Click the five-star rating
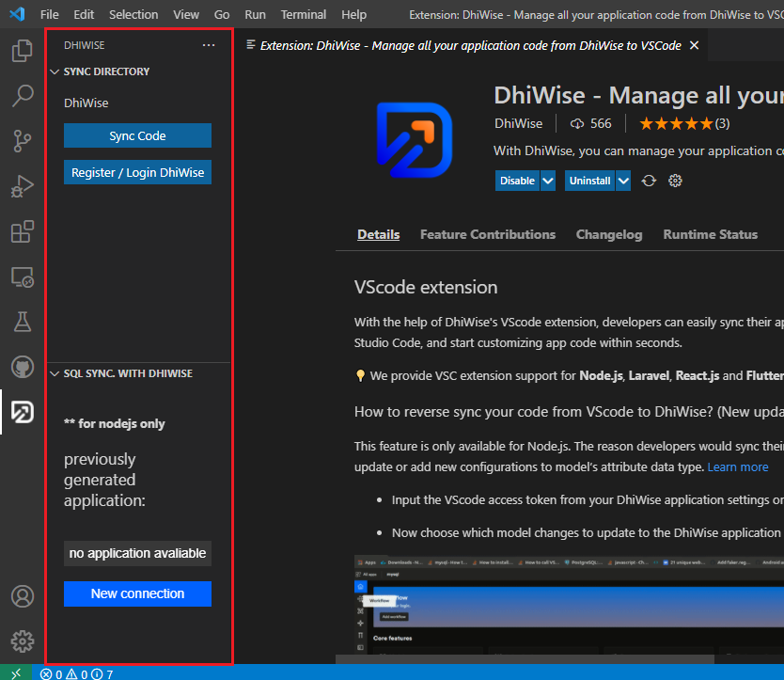The image size is (784, 680). 676,123
